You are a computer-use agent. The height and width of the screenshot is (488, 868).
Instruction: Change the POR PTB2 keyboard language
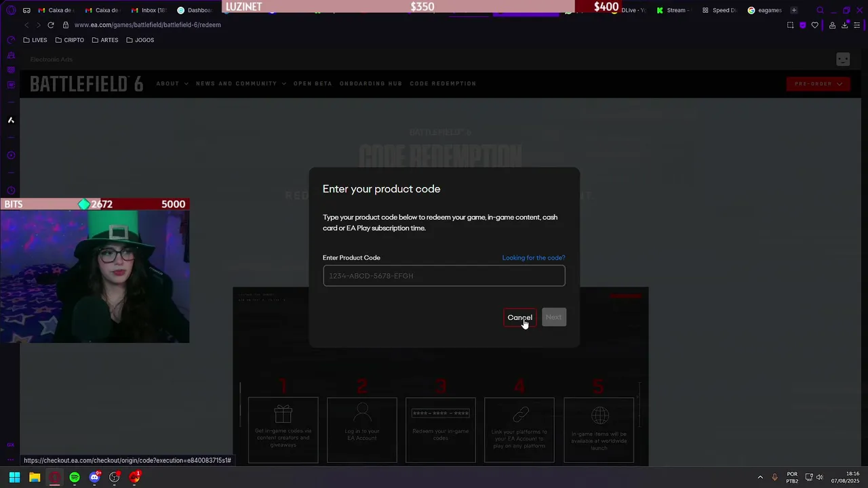coord(792,477)
